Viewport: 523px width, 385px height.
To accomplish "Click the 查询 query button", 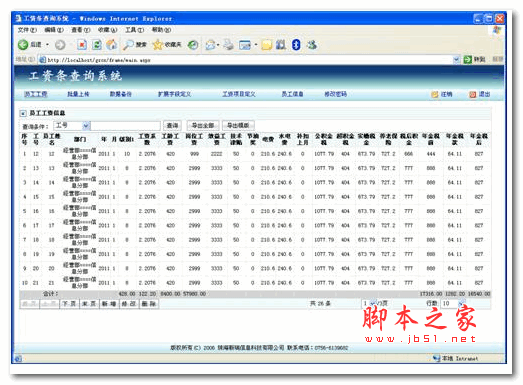I will 172,125.
